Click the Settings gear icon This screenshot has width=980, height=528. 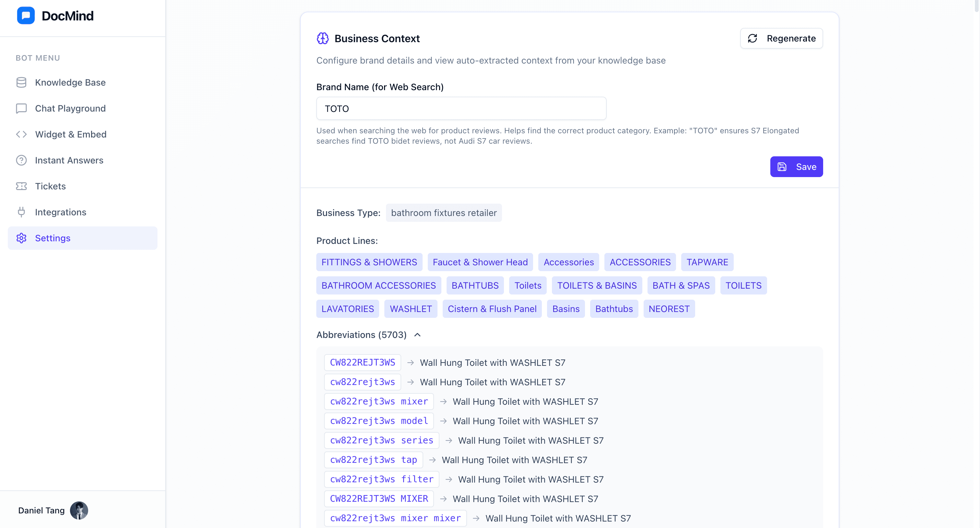pyautogui.click(x=21, y=238)
